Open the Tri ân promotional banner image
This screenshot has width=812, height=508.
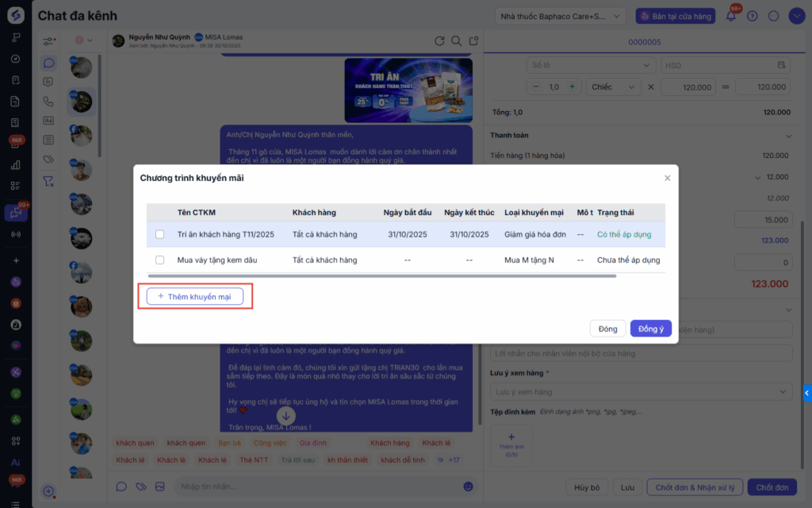coord(408,90)
